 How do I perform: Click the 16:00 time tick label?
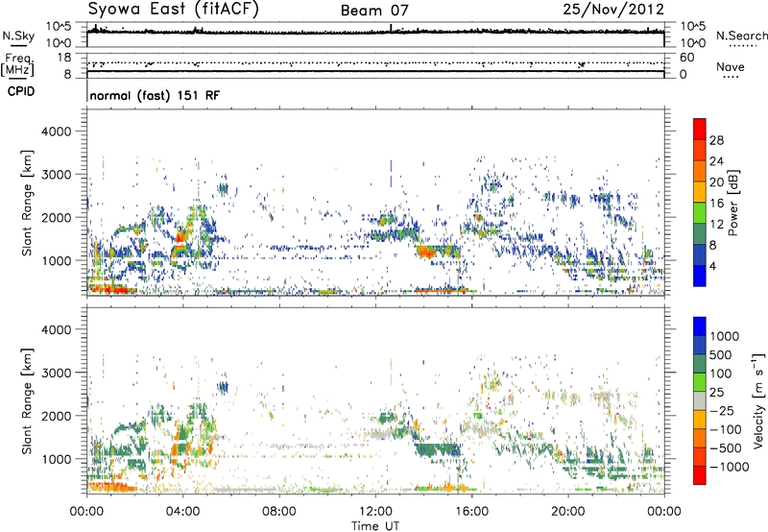click(471, 512)
